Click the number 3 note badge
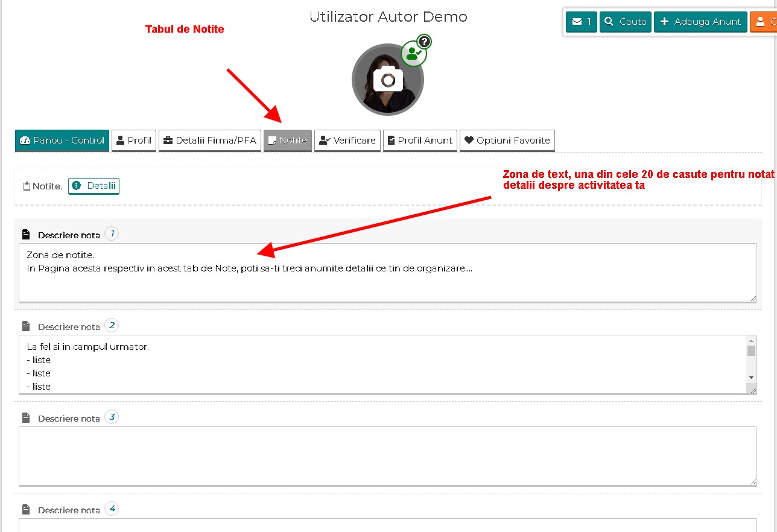 tap(112, 417)
